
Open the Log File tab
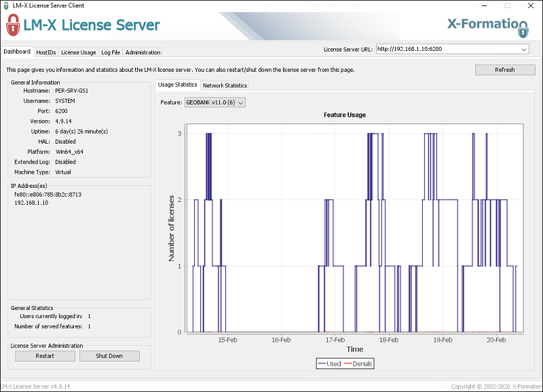coord(111,52)
